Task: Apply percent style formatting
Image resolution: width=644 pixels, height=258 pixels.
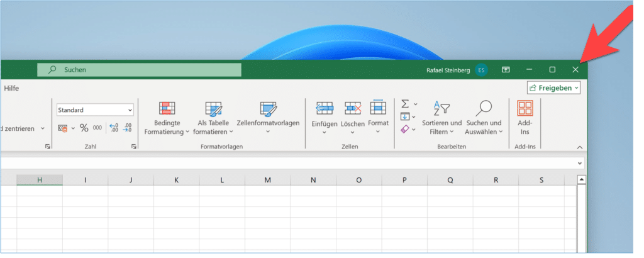Action: click(x=84, y=128)
